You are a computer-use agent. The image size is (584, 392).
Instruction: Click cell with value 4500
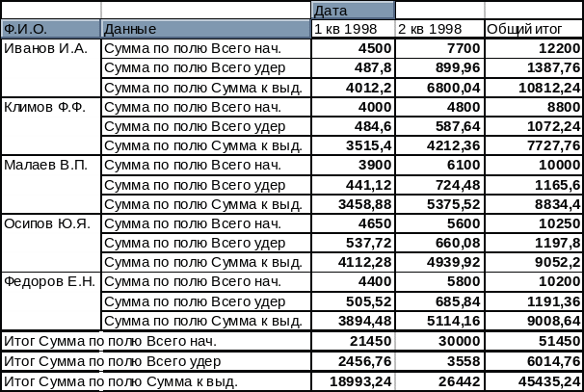point(353,48)
